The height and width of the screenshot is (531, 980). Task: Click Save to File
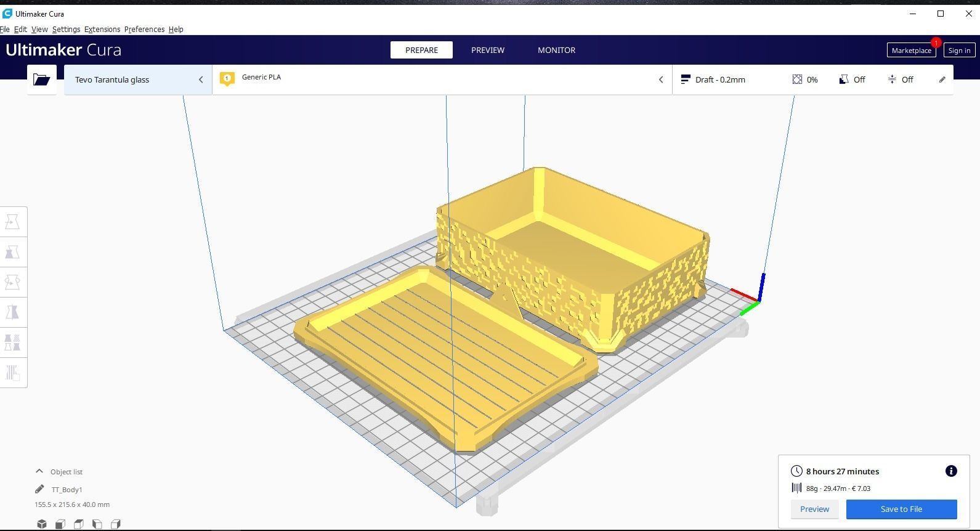[x=901, y=509]
